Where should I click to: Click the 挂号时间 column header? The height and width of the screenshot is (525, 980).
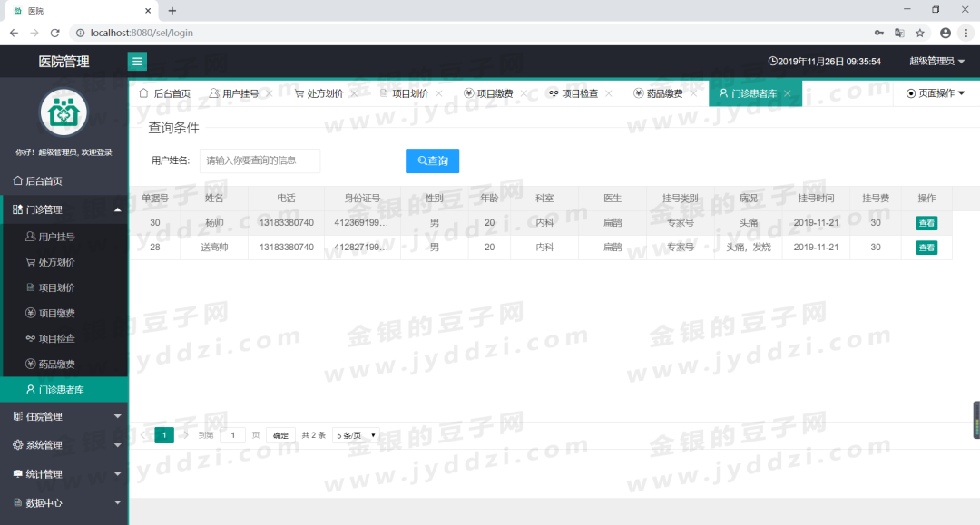click(x=816, y=199)
